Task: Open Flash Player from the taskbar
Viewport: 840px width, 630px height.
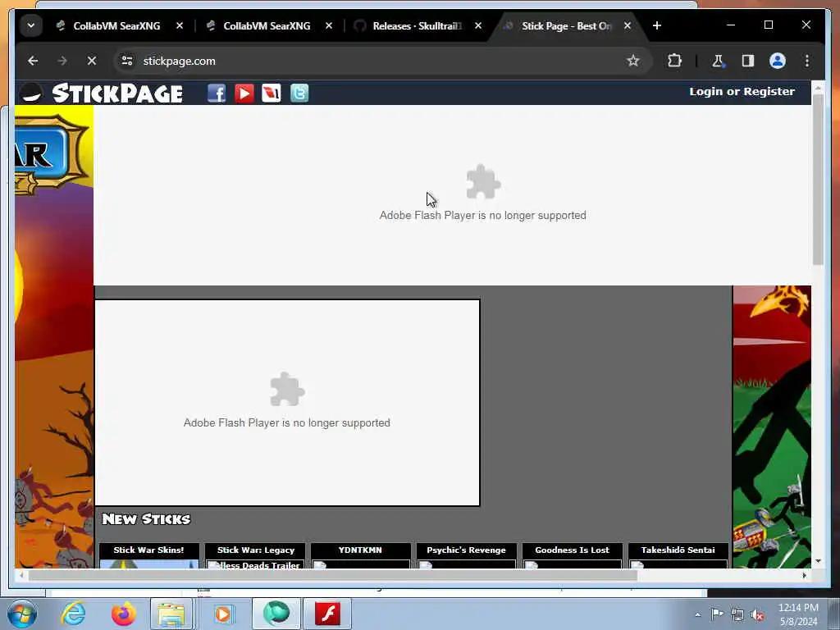Action: (x=327, y=614)
